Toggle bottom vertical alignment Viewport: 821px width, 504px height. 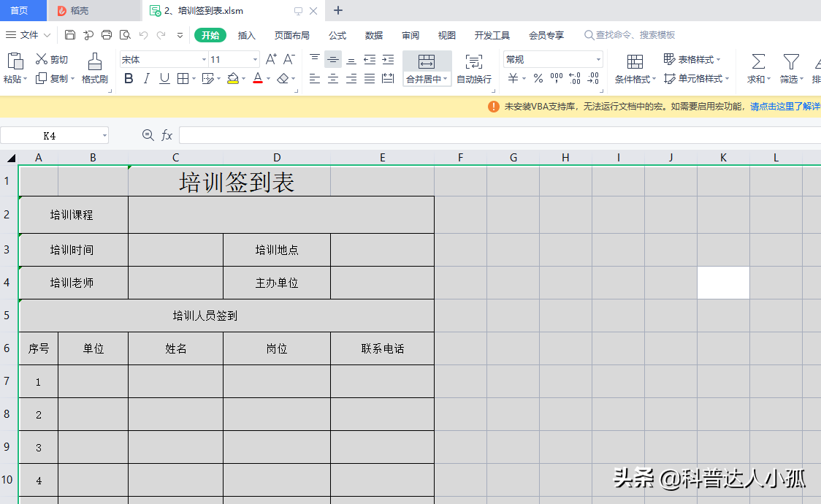tap(351, 59)
